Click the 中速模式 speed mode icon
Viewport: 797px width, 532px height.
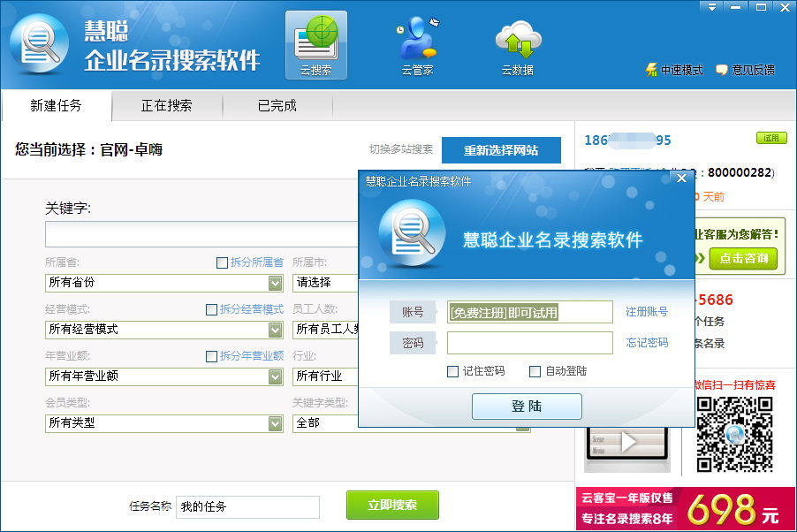click(652, 70)
